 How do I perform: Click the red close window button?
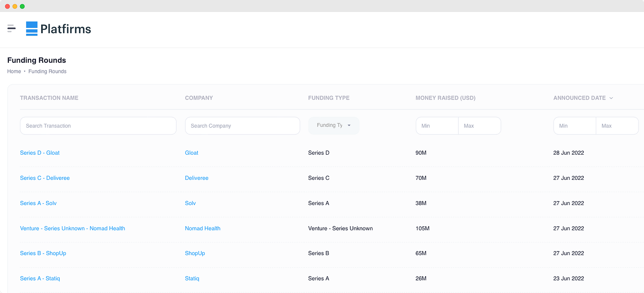pyautogui.click(x=7, y=6)
